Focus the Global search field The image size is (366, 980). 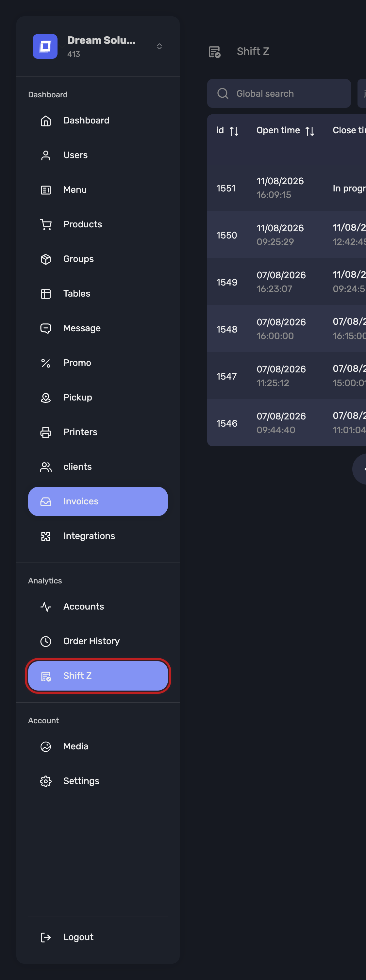(x=279, y=93)
